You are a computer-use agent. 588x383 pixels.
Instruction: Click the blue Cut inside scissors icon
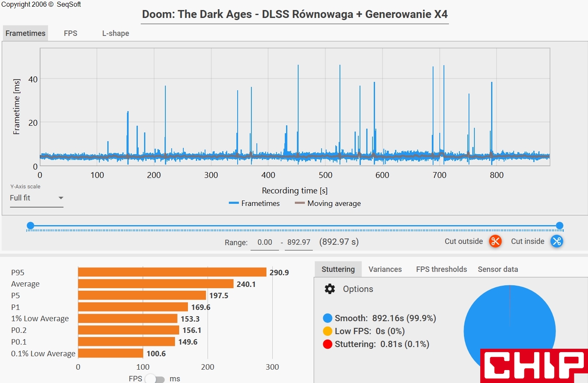click(557, 241)
